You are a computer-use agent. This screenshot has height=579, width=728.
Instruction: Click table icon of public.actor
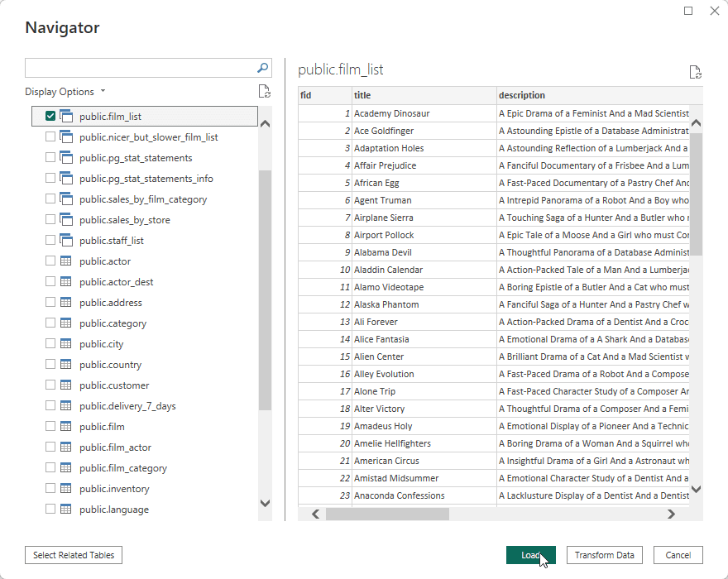66,261
